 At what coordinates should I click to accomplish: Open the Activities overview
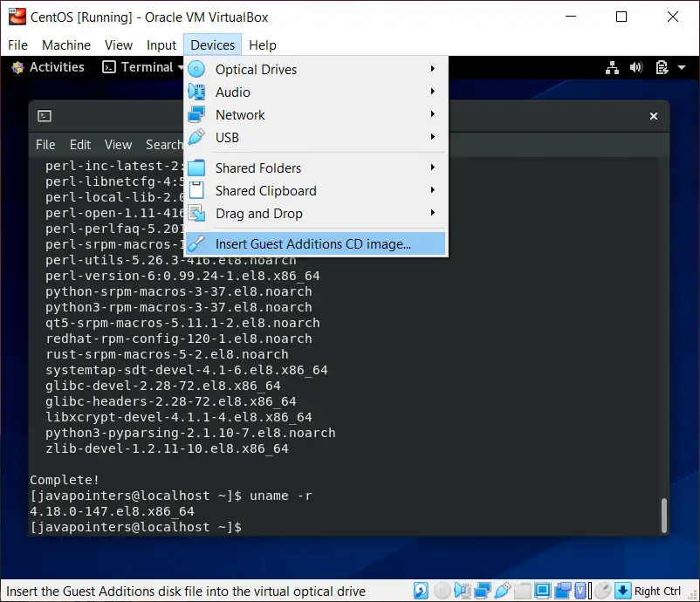point(49,67)
